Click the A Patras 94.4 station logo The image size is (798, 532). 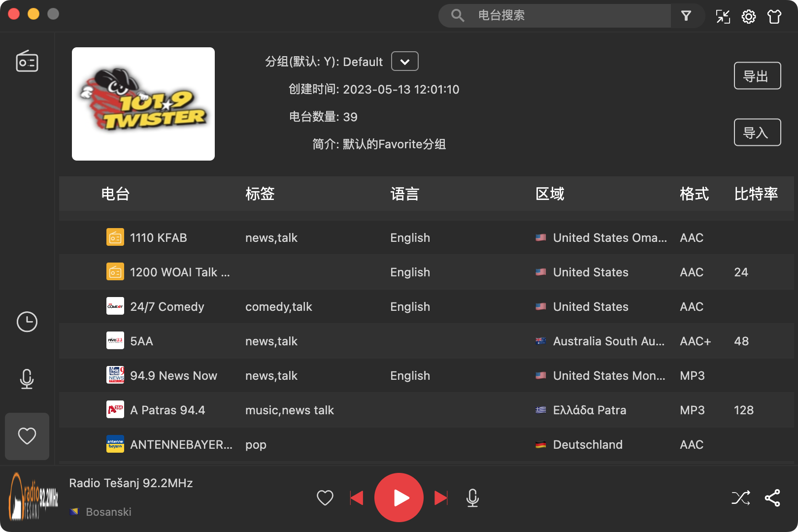115,410
